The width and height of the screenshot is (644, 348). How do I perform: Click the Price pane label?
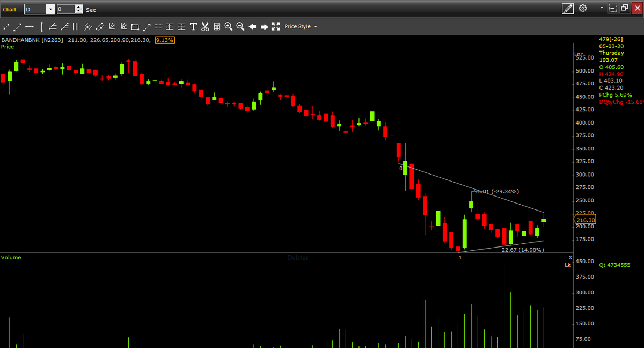tap(8, 47)
